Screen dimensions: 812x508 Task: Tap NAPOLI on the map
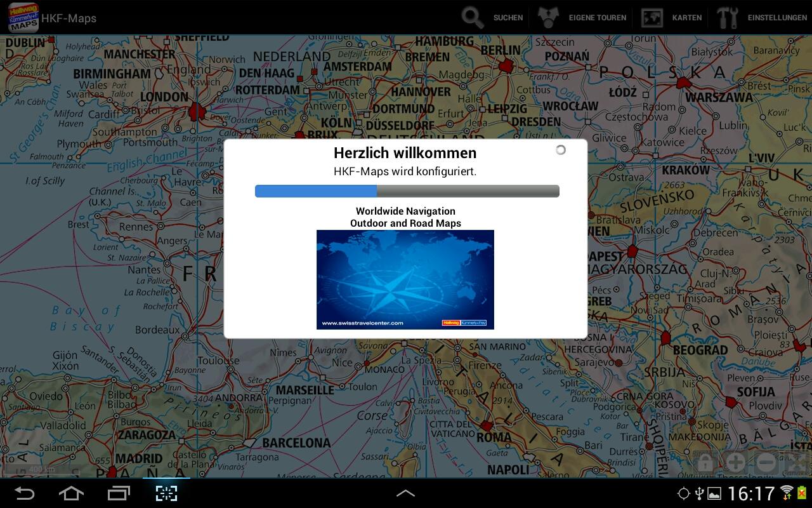click(x=508, y=470)
